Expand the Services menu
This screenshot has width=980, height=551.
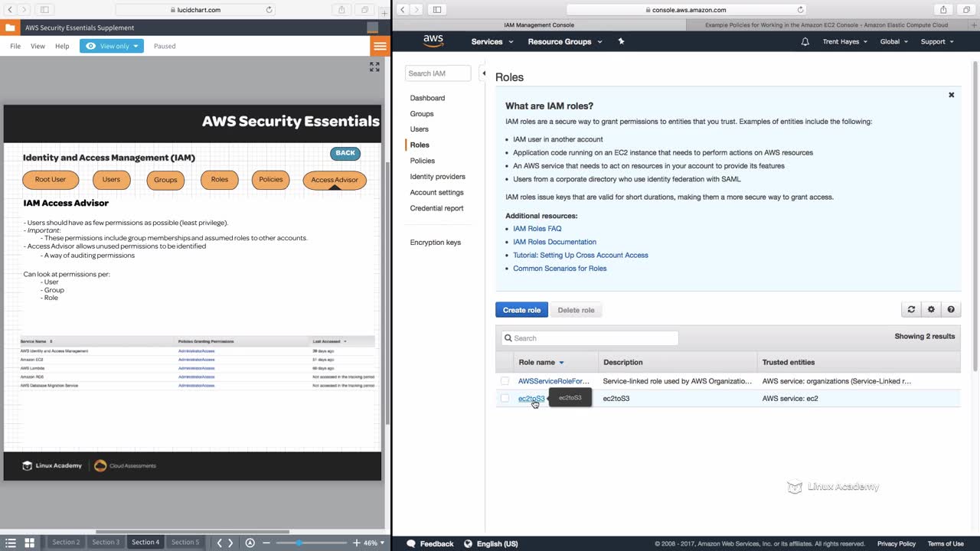pyautogui.click(x=492, y=41)
